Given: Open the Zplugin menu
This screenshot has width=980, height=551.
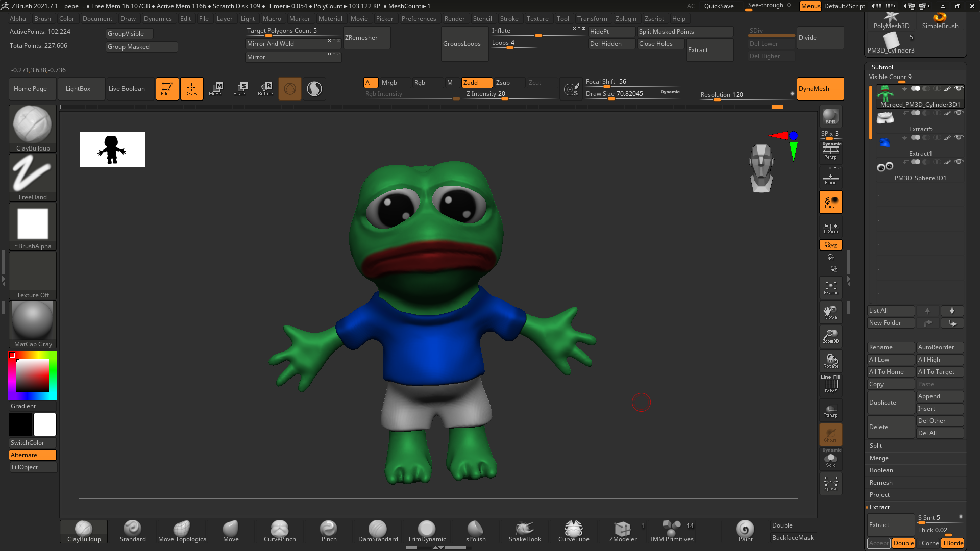Looking at the screenshot, I should tap(626, 19).
